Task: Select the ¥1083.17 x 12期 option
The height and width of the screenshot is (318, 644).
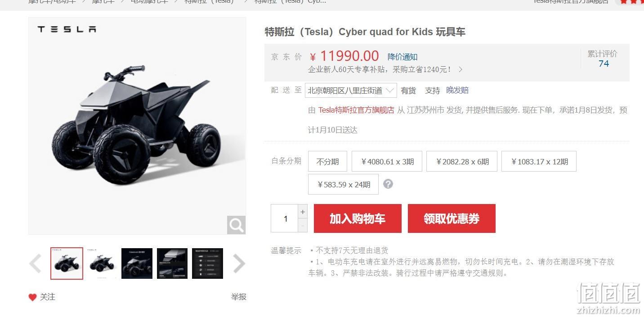Action: 539,161
